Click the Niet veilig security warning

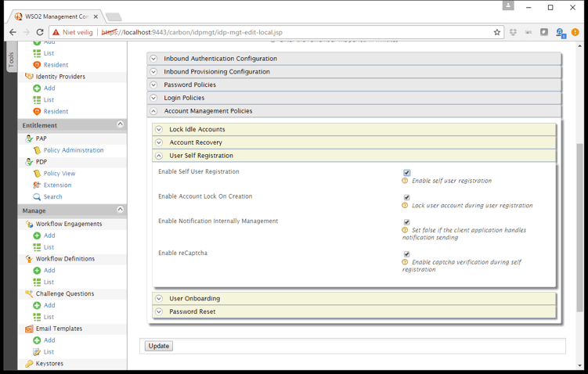click(73, 32)
